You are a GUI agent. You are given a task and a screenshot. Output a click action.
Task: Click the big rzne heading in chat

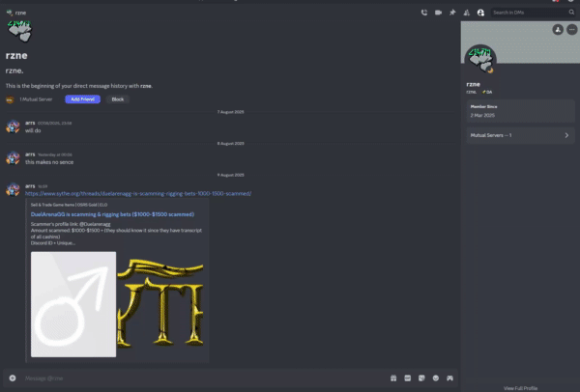coord(16,55)
